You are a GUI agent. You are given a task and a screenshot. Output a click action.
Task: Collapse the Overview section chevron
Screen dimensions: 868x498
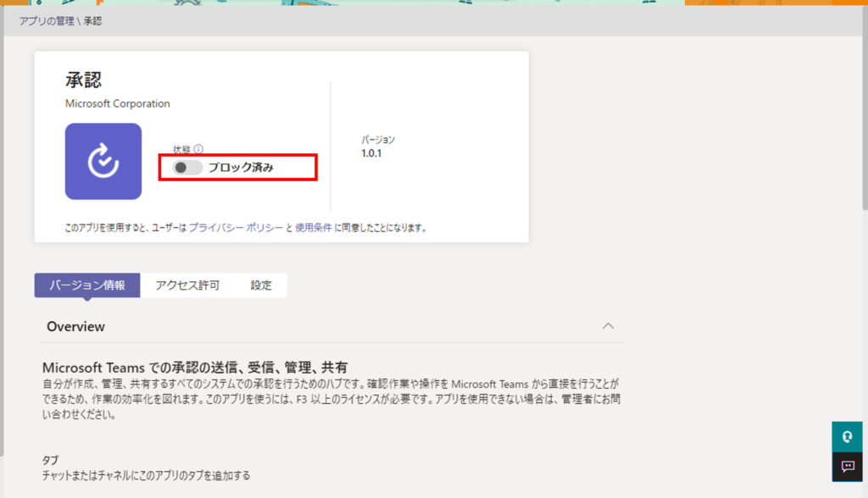click(x=608, y=326)
